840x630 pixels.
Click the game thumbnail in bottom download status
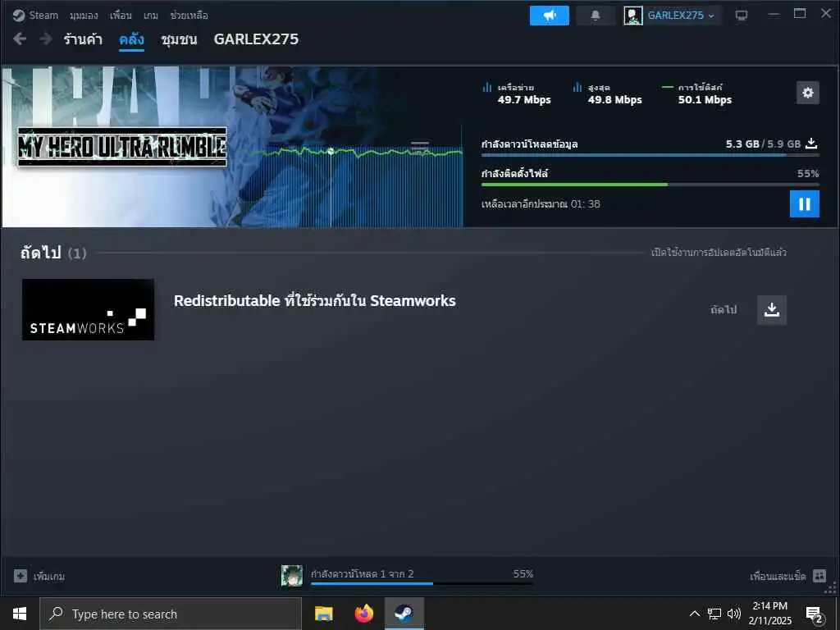292,576
